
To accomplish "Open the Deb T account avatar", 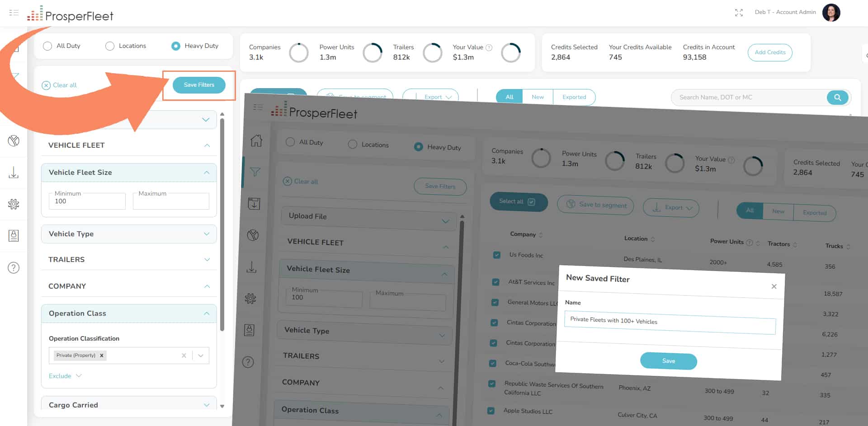I will (831, 13).
